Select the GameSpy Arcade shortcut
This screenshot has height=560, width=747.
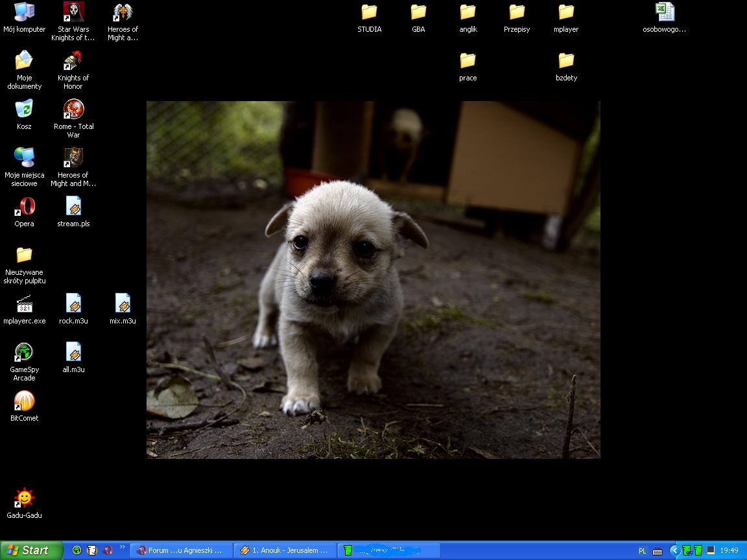24,353
